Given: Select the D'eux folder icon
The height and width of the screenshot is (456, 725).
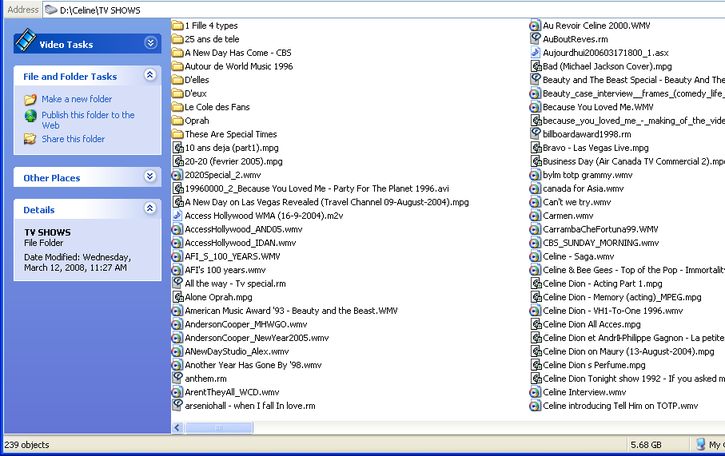Looking at the screenshot, I should pyautogui.click(x=178, y=93).
